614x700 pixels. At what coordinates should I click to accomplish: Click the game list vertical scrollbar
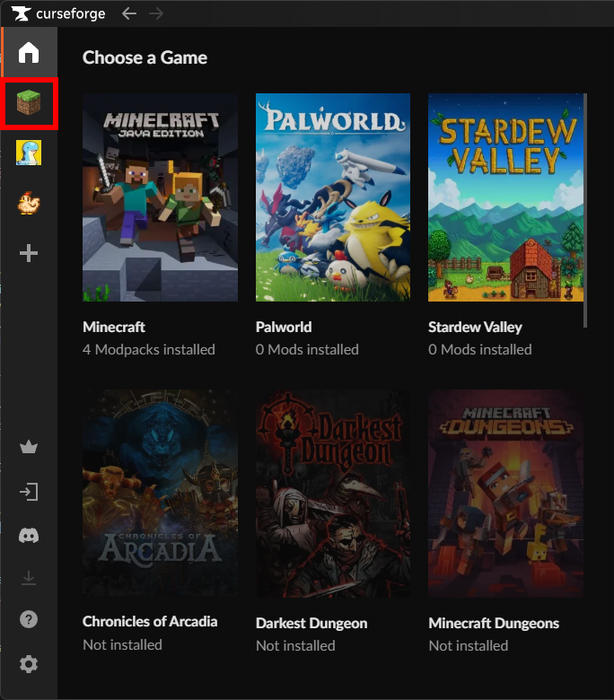point(585,210)
